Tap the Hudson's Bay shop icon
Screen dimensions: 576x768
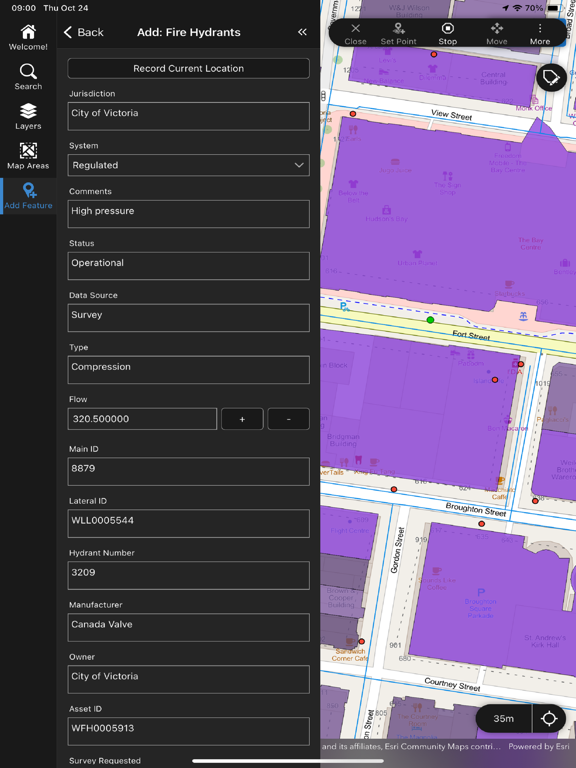[x=386, y=210]
